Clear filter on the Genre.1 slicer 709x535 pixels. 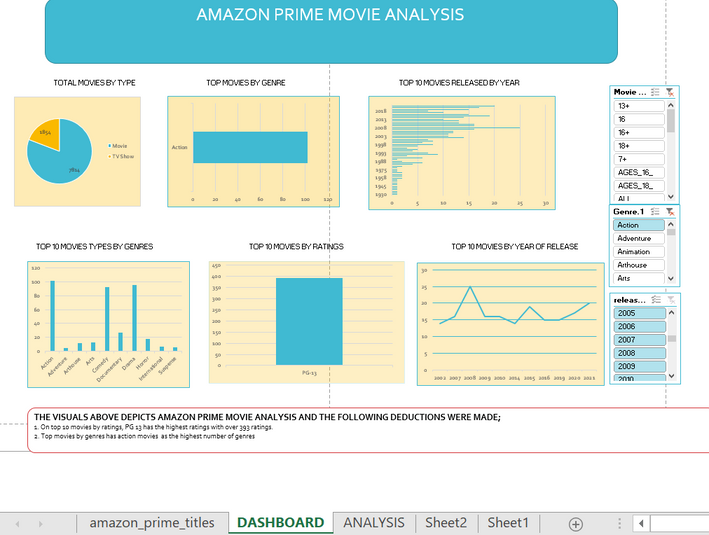(x=670, y=212)
